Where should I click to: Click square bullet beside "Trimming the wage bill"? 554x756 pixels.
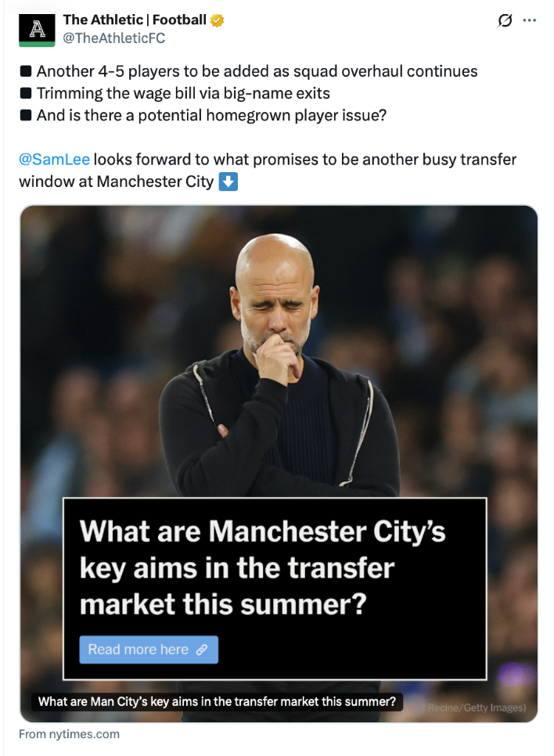point(26,94)
